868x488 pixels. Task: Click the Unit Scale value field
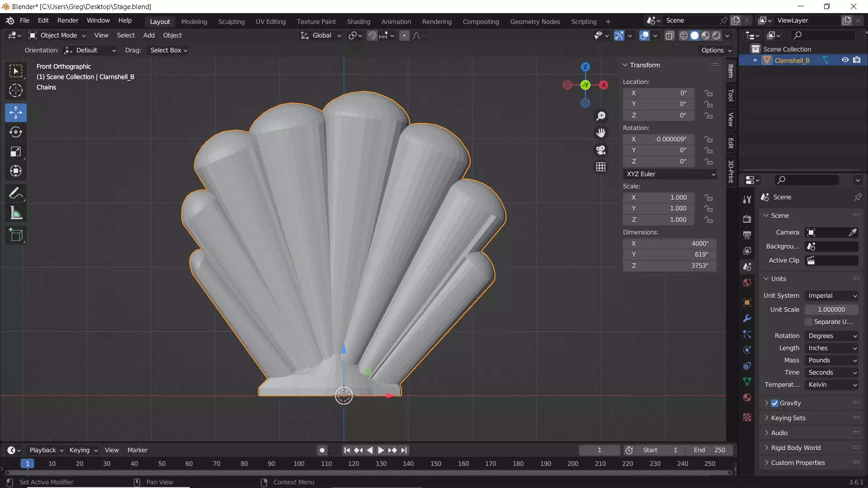click(831, 310)
